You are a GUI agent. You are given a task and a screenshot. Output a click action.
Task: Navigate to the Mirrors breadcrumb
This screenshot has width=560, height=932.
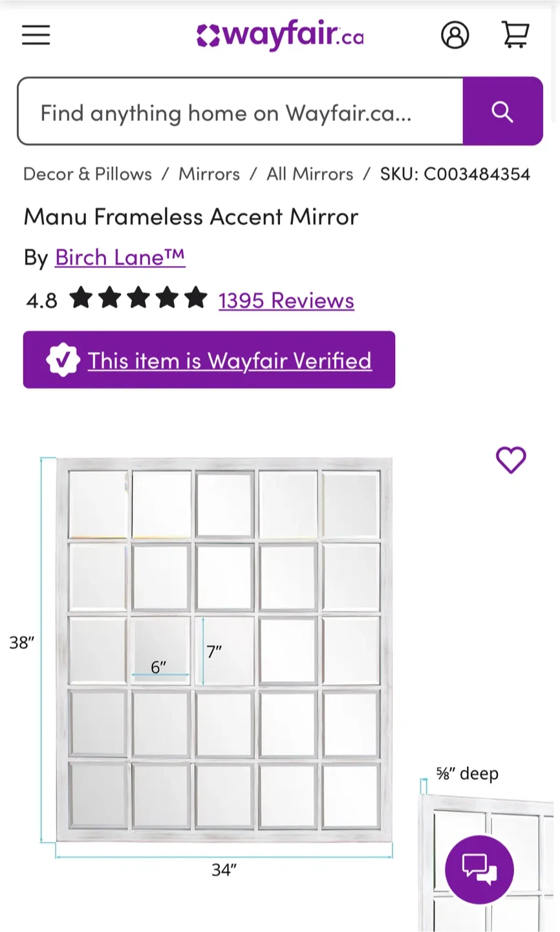[x=209, y=173]
